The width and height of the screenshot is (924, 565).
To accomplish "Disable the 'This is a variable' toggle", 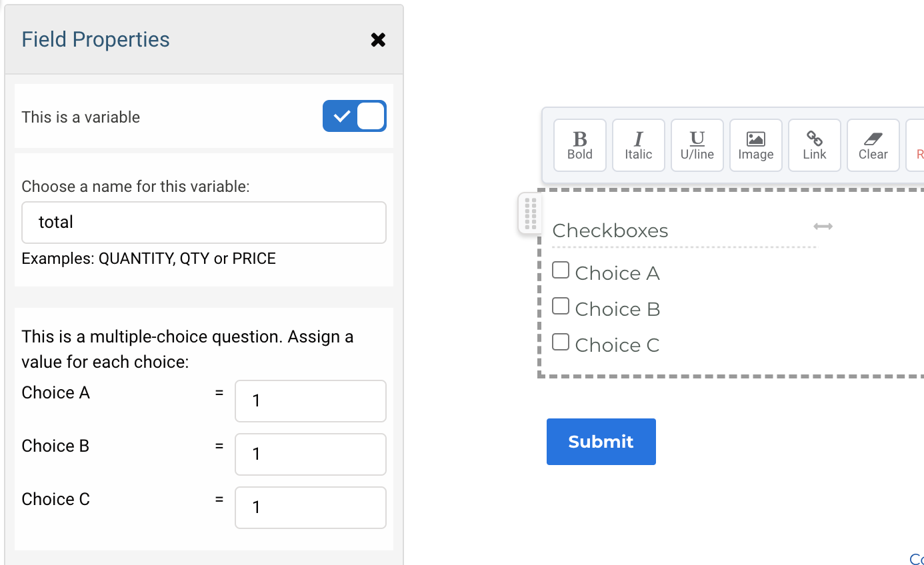I will coord(354,115).
